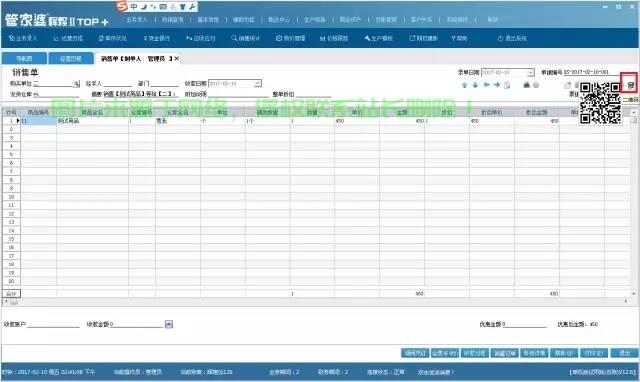Click the 打印 button at the bottom
Screen dimensions: 640x382
click(x=594, y=353)
